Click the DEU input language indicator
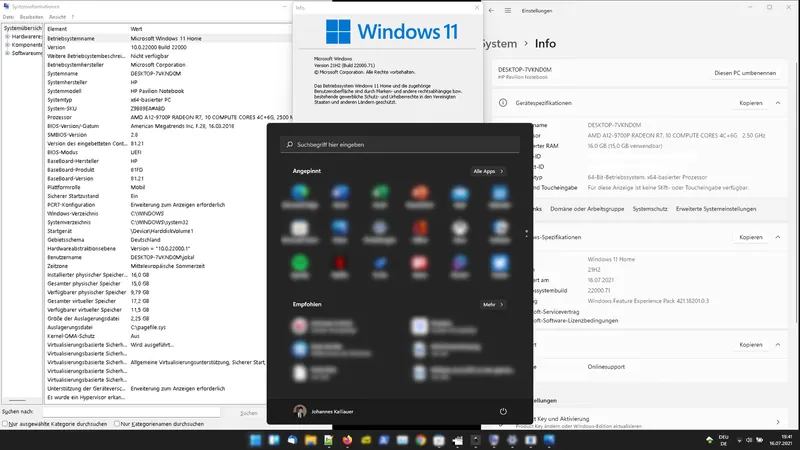The image size is (800, 450). click(x=723, y=440)
